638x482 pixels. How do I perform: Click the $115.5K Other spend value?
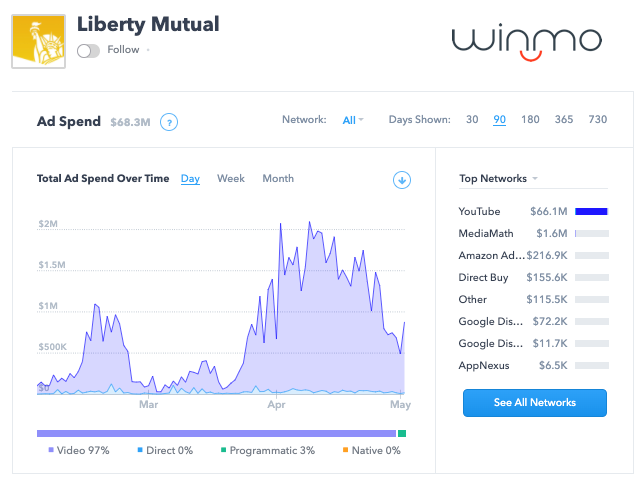[547, 299]
